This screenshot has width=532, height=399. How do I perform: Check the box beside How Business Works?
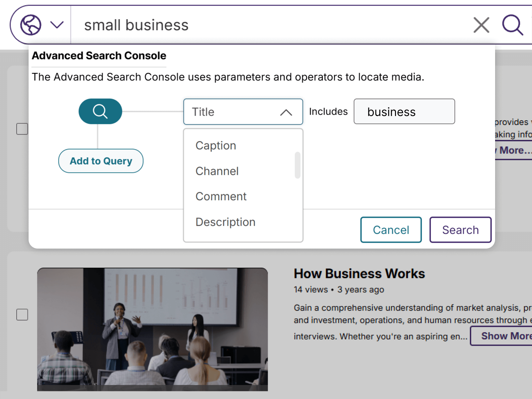point(22,315)
